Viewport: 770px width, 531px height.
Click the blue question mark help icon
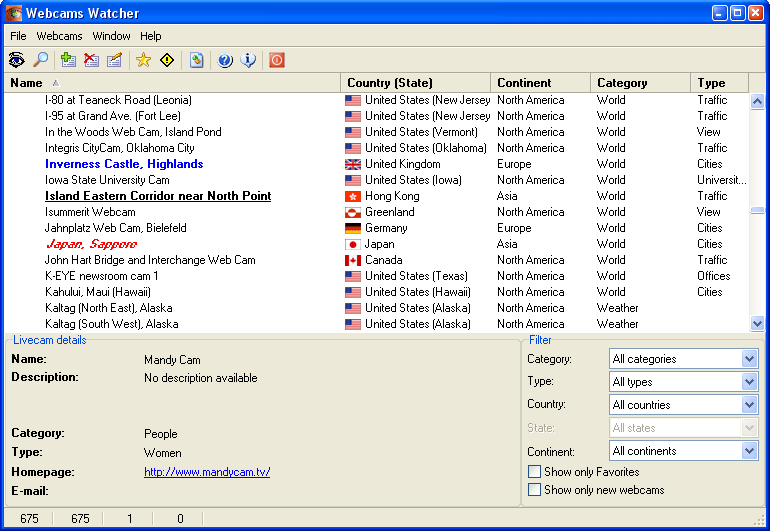coord(225,60)
